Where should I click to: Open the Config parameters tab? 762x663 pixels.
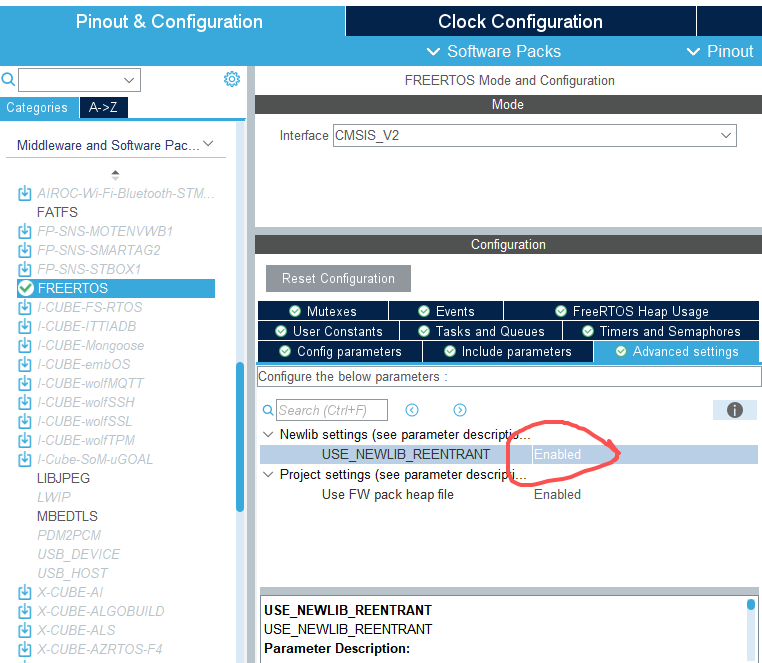click(340, 351)
